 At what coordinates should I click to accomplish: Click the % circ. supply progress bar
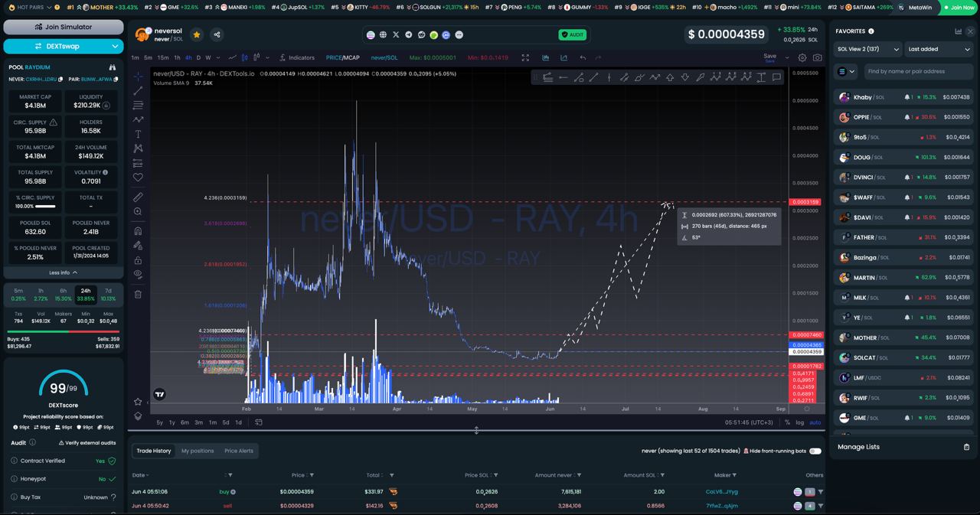tap(46, 206)
